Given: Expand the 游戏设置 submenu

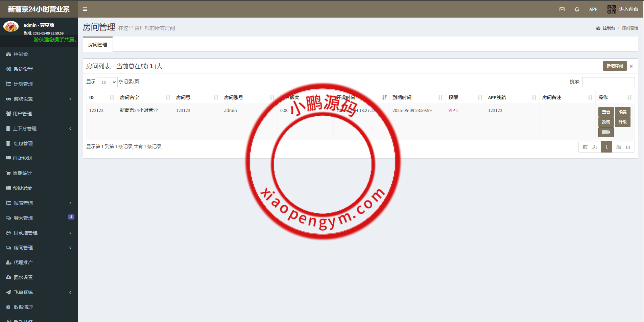Looking at the screenshot, I should pyautogui.click(x=23, y=98).
